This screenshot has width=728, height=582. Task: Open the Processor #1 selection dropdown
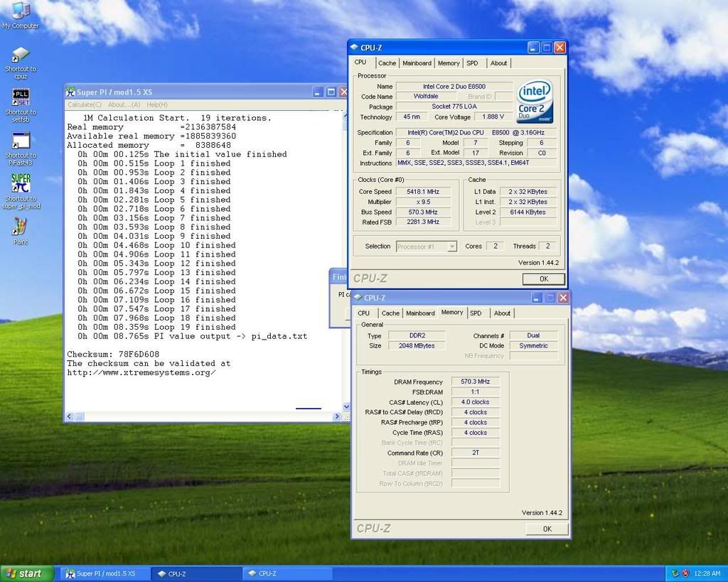427,247
